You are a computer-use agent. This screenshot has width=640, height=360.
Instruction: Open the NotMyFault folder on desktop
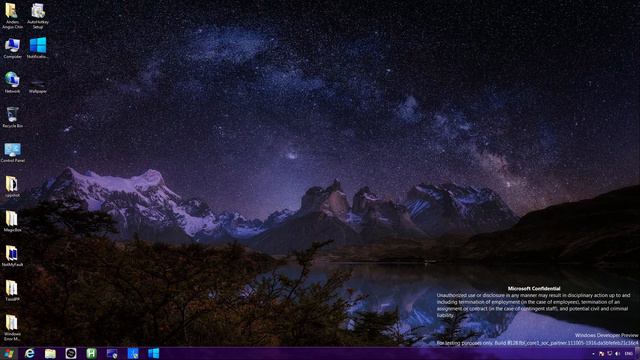(x=12, y=256)
